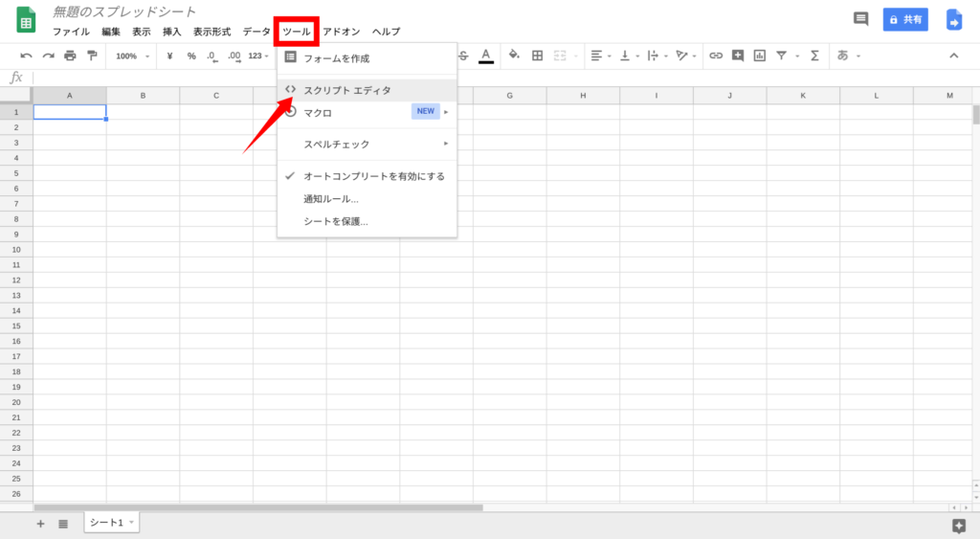Expand the マクロ submenu
The height and width of the screenshot is (539, 980).
367,112
